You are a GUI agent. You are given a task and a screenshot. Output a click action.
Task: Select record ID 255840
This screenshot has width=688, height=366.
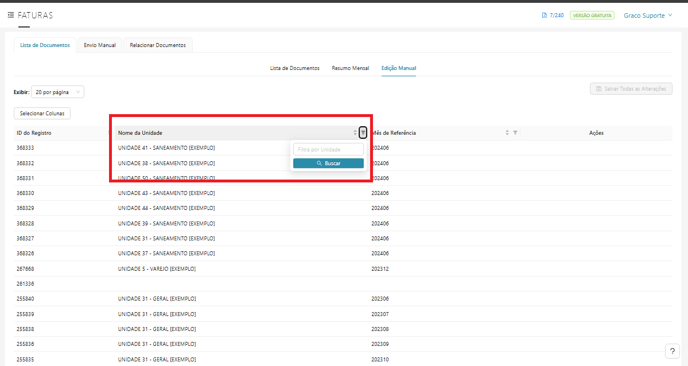tap(25, 299)
